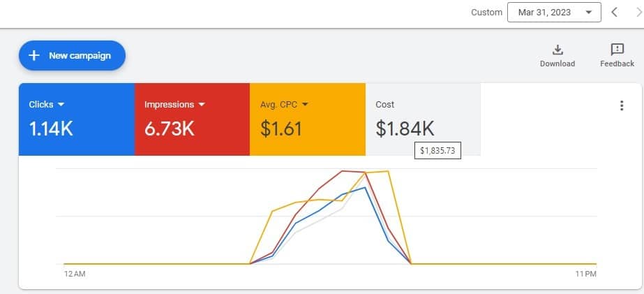Expand the Mar 31, 2023 date dropdown
644x294 pixels.
coord(553,13)
